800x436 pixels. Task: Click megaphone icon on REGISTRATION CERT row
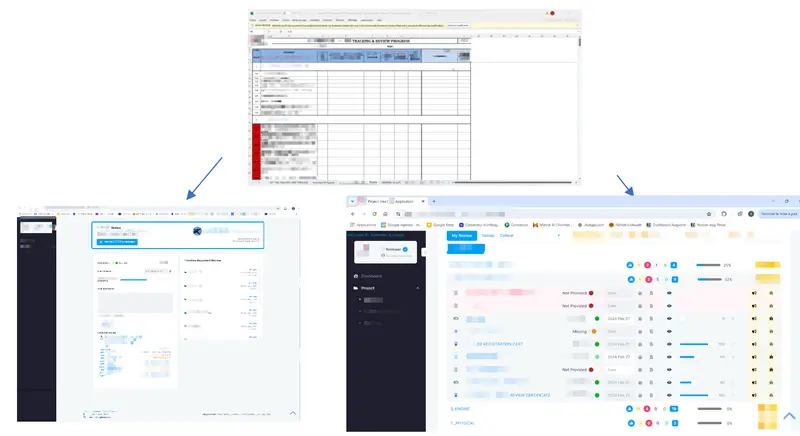(753, 343)
